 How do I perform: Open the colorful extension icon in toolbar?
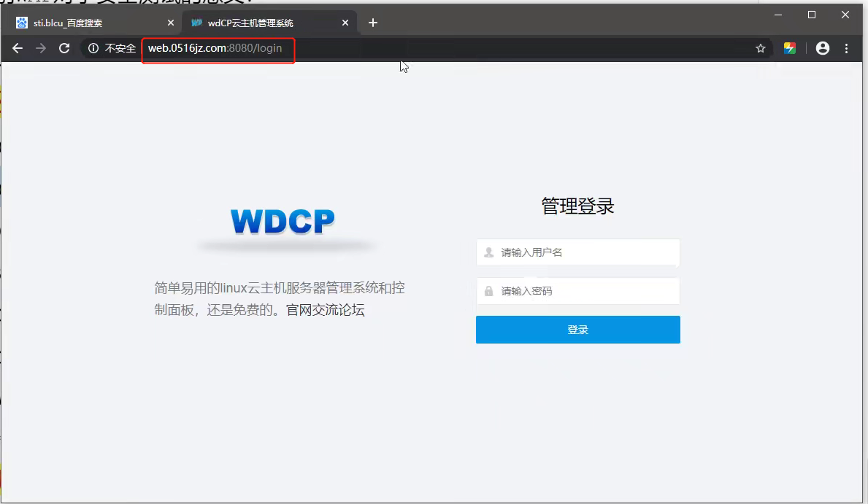(x=790, y=48)
